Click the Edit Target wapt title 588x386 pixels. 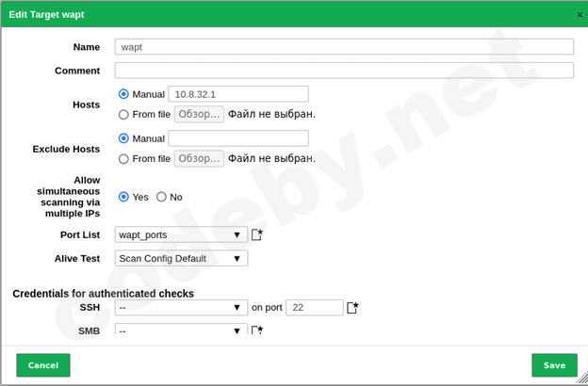46,15
